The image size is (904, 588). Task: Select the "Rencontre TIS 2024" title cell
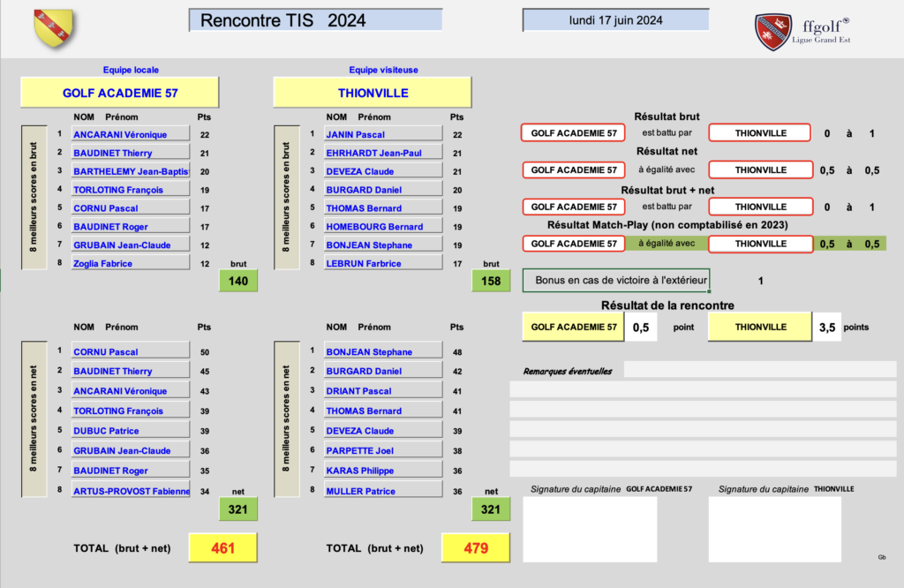pyautogui.click(x=315, y=20)
